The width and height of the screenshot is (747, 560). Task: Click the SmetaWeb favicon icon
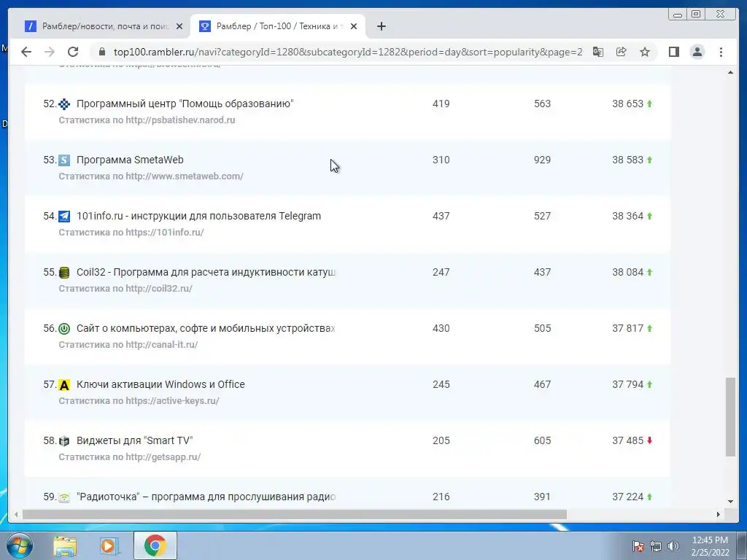64,160
